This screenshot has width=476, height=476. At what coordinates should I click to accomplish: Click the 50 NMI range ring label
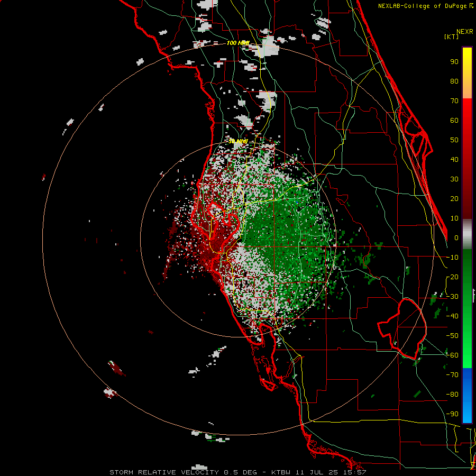pos(238,141)
